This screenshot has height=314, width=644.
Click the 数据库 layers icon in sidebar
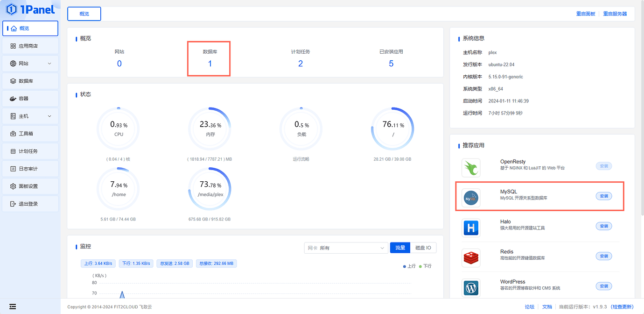pyautogui.click(x=13, y=81)
